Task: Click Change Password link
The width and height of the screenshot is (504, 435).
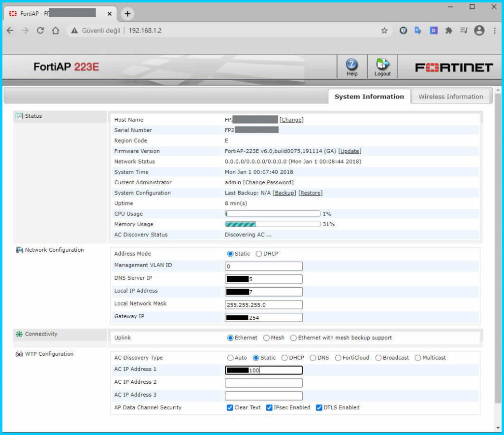Action: pos(268,182)
